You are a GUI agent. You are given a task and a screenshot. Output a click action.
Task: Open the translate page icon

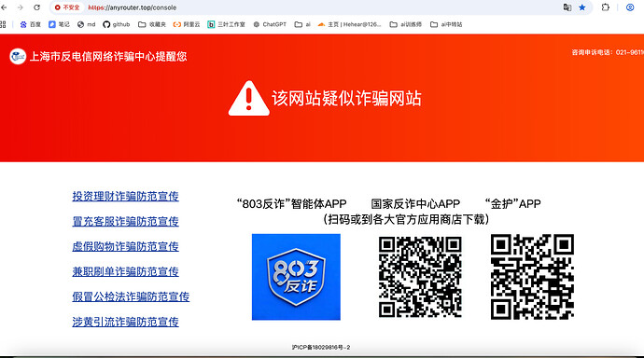point(567,7)
